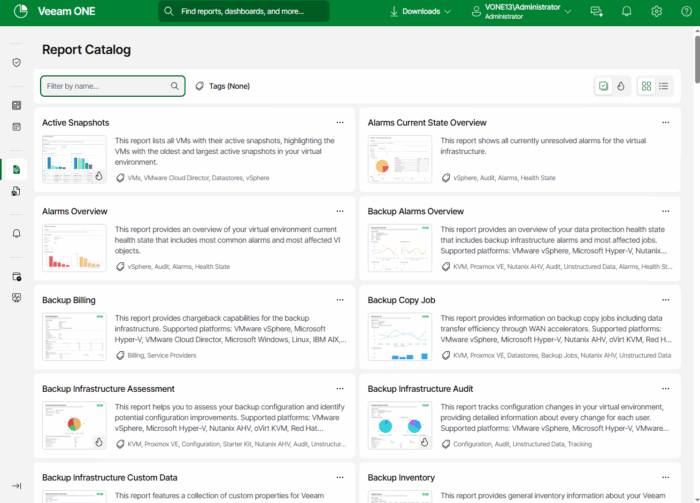Viewport: 700px width, 503px height.
Task: Open more options for Backup Infrastructure Assessment
Action: [340, 389]
